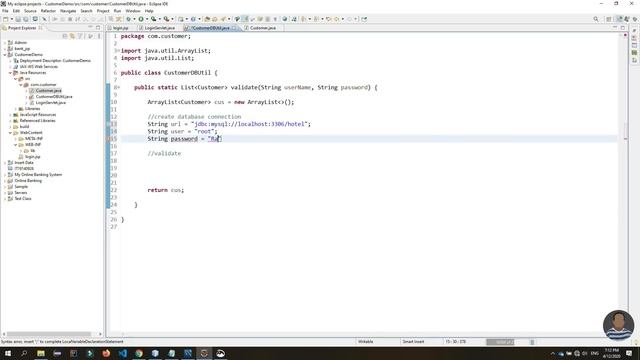Maximize the editor area

pyautogui.click(x=623, y=27)
